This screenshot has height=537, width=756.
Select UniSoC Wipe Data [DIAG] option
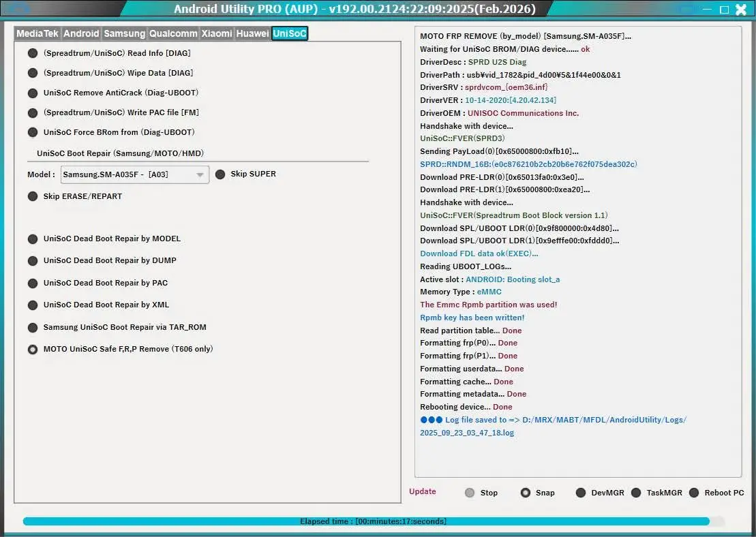tap(33, 73)
